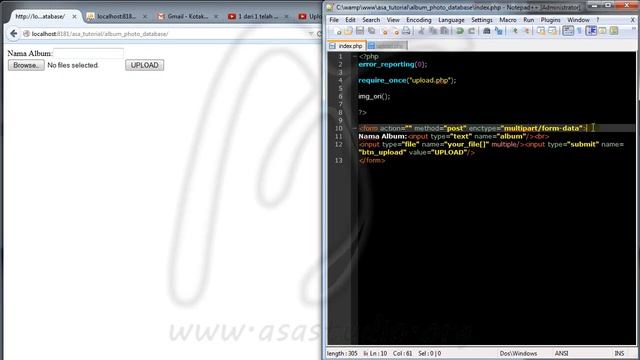This screenshot has height=360, width=640.
Task: Click the Zoom Out toolbar icon
Action: (x=527, y=31)
